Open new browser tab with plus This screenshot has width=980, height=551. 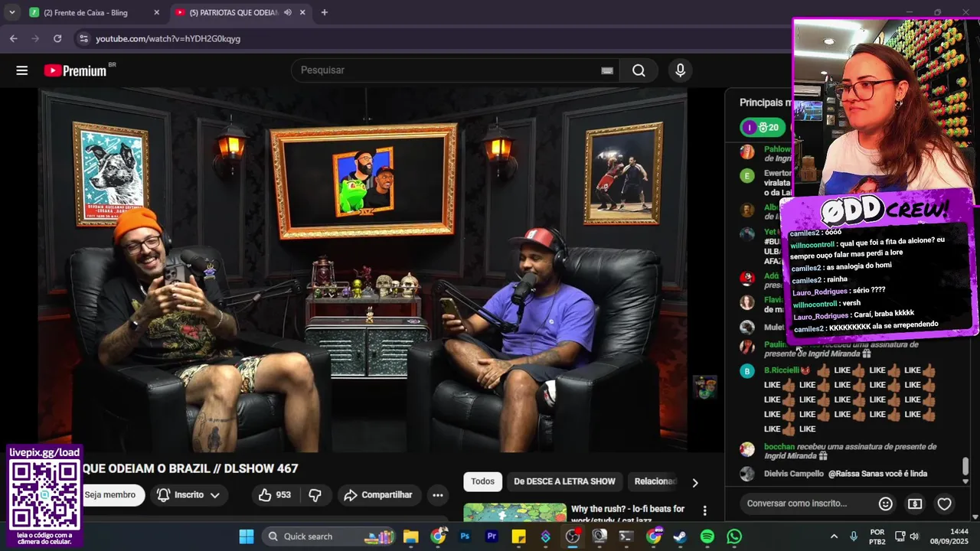(325, 12)
